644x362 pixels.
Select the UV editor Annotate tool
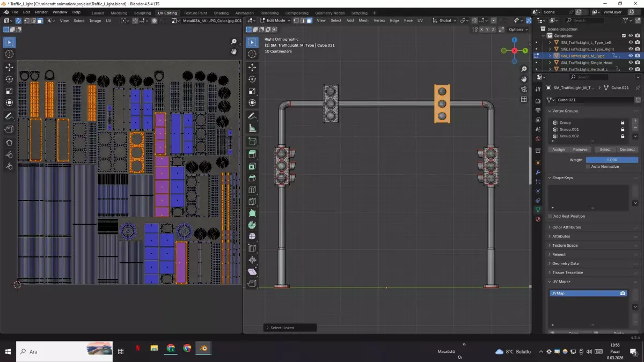10,116
